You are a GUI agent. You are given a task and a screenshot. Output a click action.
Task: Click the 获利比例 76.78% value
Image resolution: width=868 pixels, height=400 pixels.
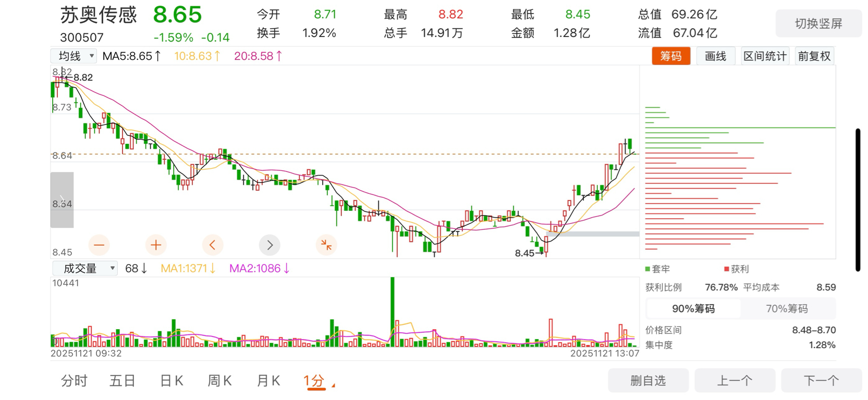721,287
